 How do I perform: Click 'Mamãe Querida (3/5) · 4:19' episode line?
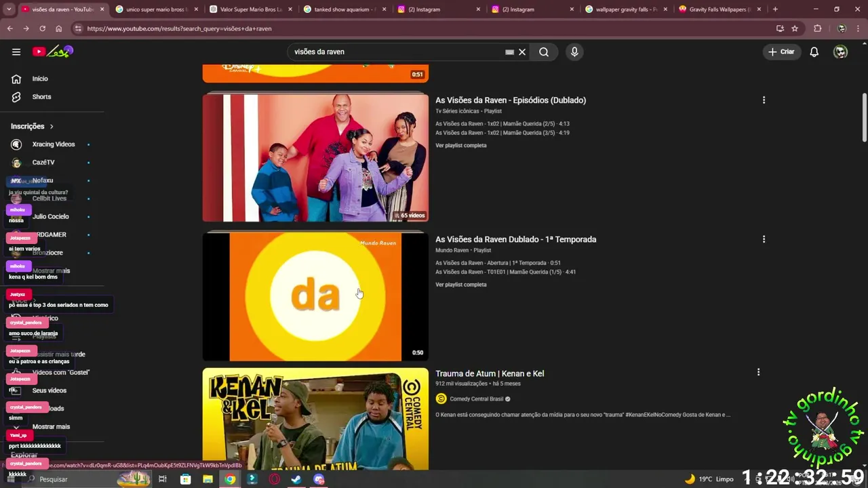click(x=502, y=133)
